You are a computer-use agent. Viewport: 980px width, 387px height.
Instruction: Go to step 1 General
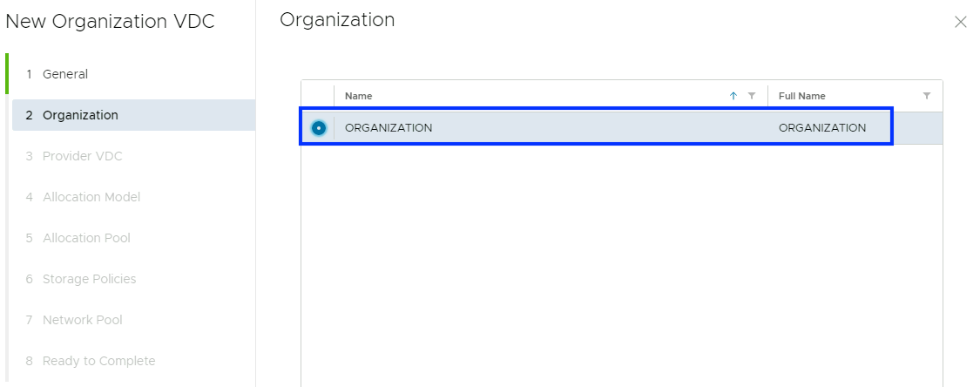(65, 74)
